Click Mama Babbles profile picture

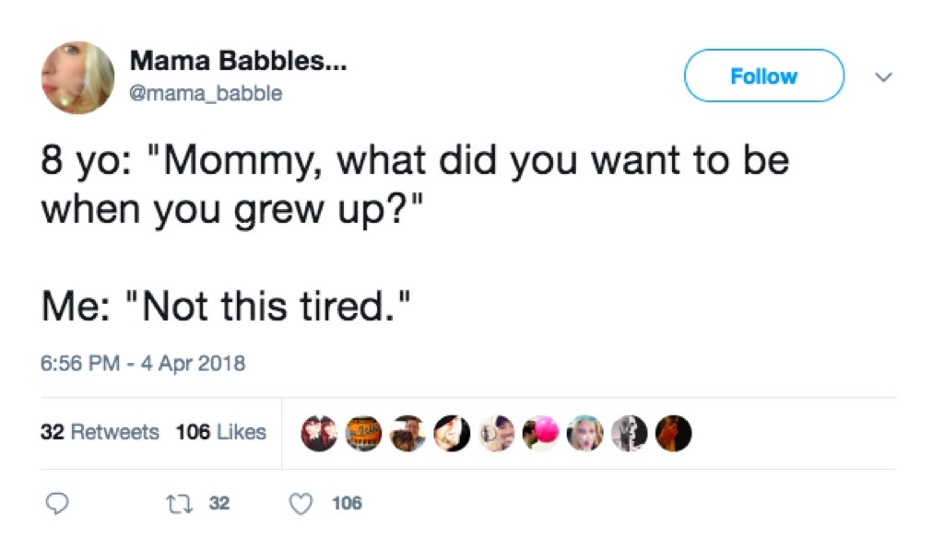coord(77,76)
